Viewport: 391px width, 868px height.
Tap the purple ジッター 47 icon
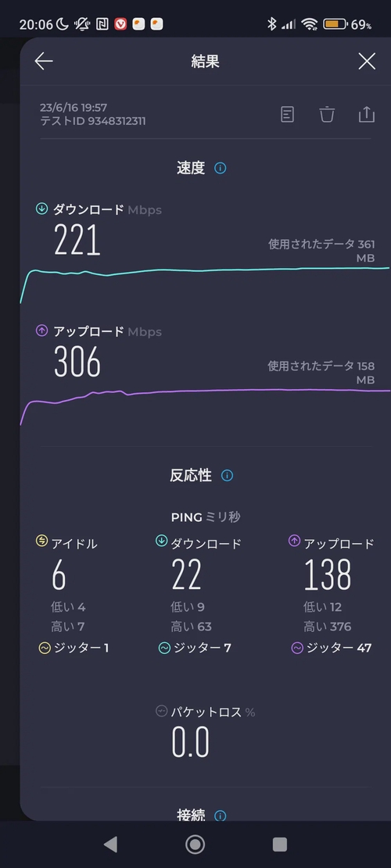(297, 648)
